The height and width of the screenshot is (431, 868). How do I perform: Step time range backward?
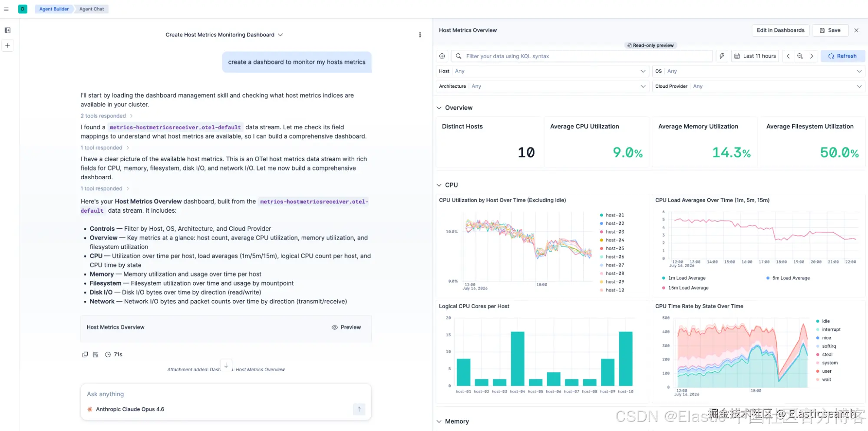tap(788, 56)
